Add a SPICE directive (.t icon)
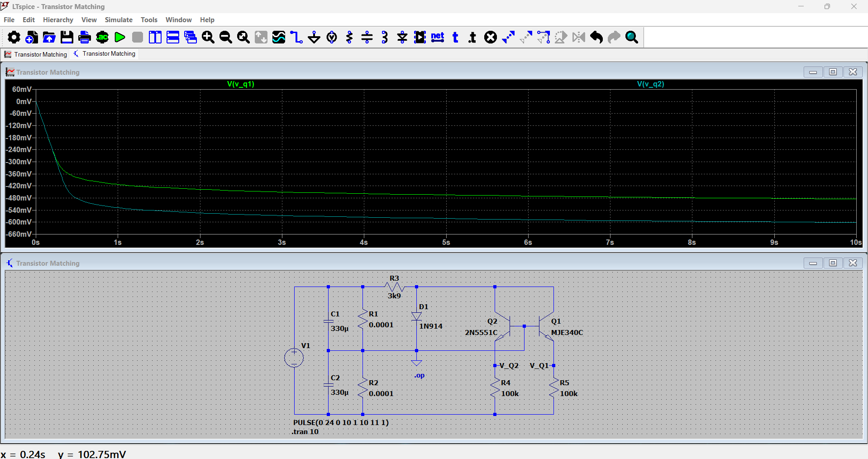868x459 pixels. point(473,37)
